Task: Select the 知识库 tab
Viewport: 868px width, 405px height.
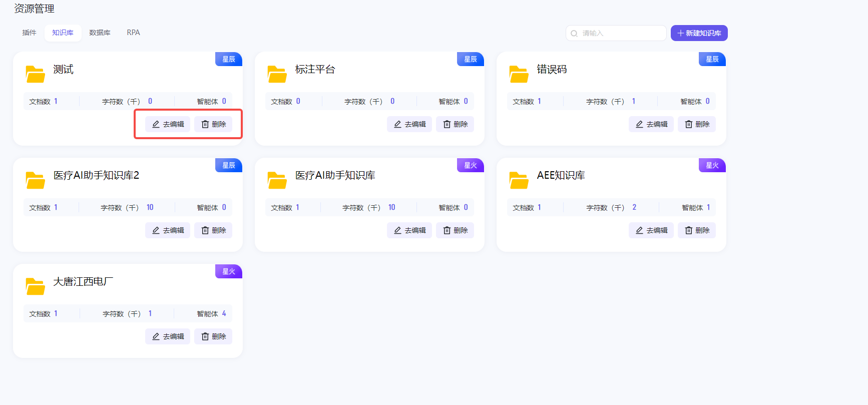Action: click(63, 33)
